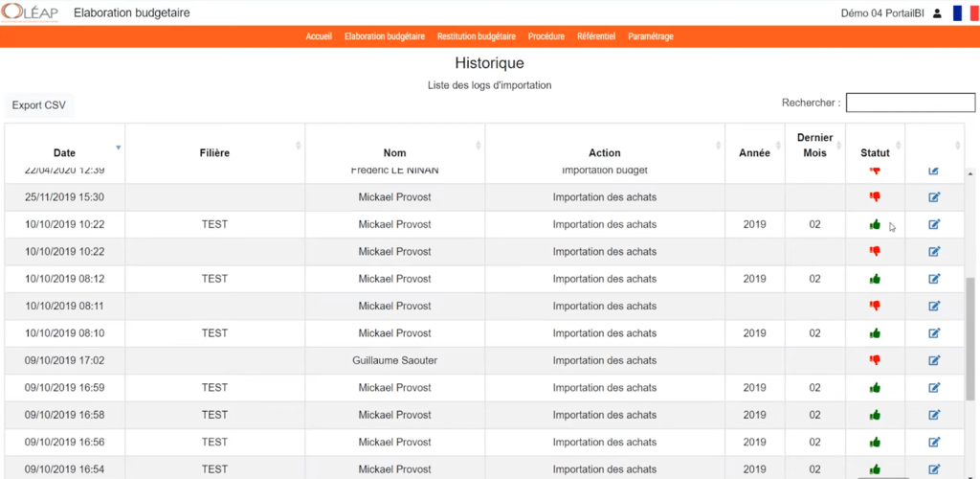Click the user profile icon
The image size is (980, 479).
(x=937, y=13)
